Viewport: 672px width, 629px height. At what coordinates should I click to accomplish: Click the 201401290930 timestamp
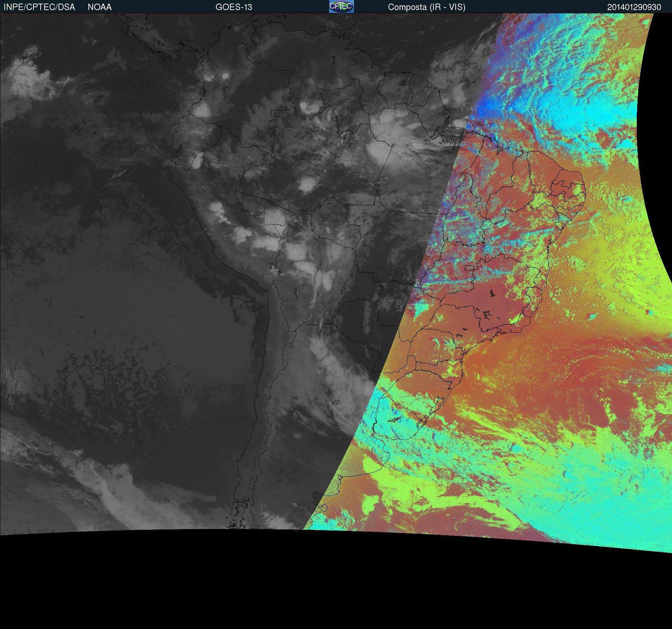point(634,7)
